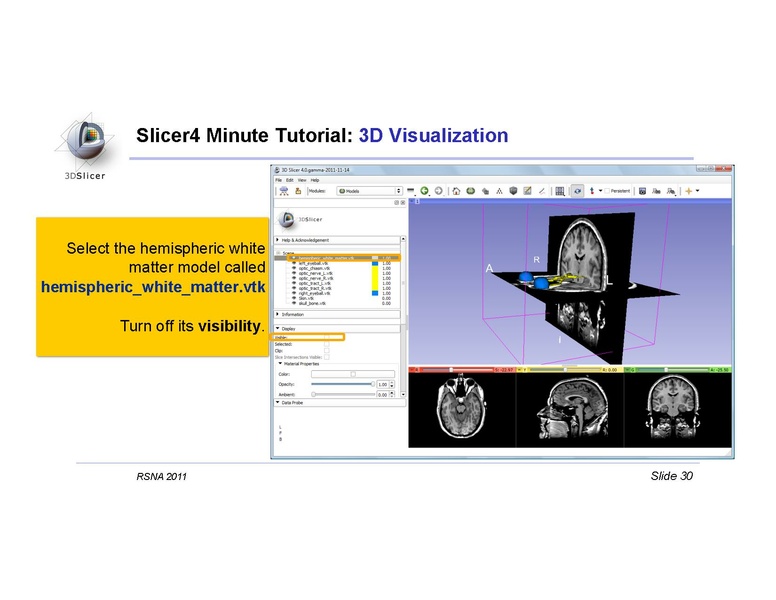This screenshot has width=776, height=600.
Task: Click the yellow slice offset slider
Action: [x=565, y=370]
